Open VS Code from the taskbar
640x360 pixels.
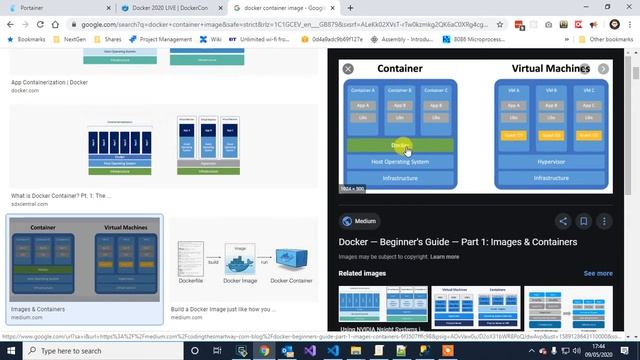pyautogui.click(x=333, y=351)
